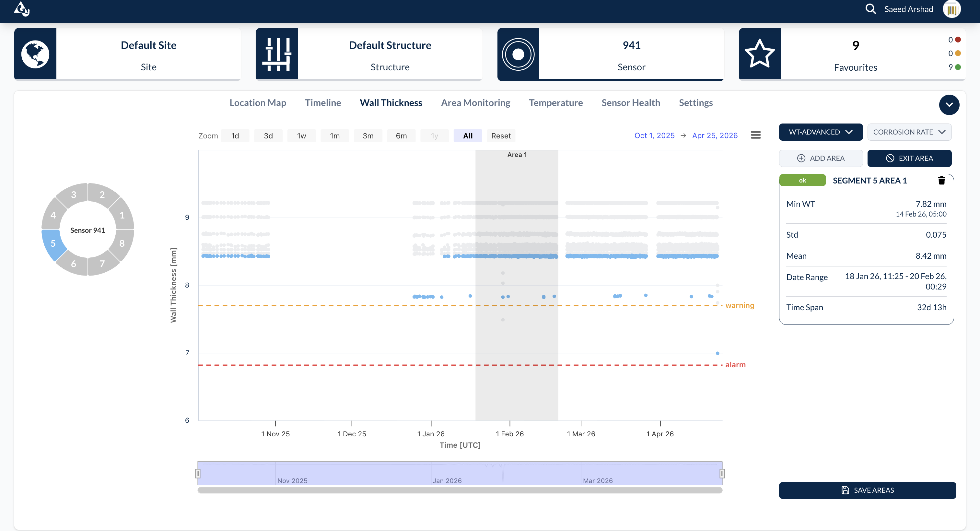Open the CORROSION RATE dropdown
This screenshot has height=531, width=980.
point(909,132)
